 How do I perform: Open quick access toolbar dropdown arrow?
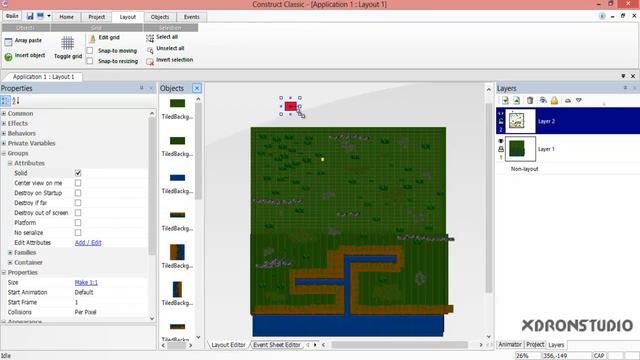49,16
